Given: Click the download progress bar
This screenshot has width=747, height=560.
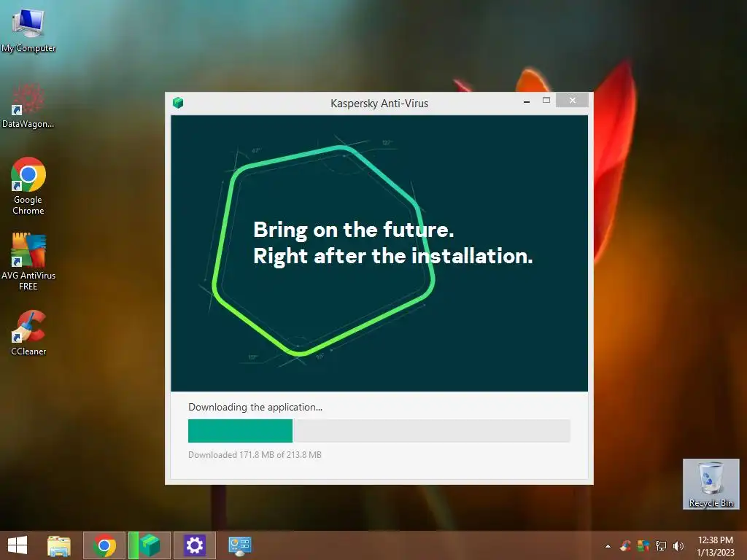Looking at the screenshot, I should pyautogui.click(x=379, y=430).
